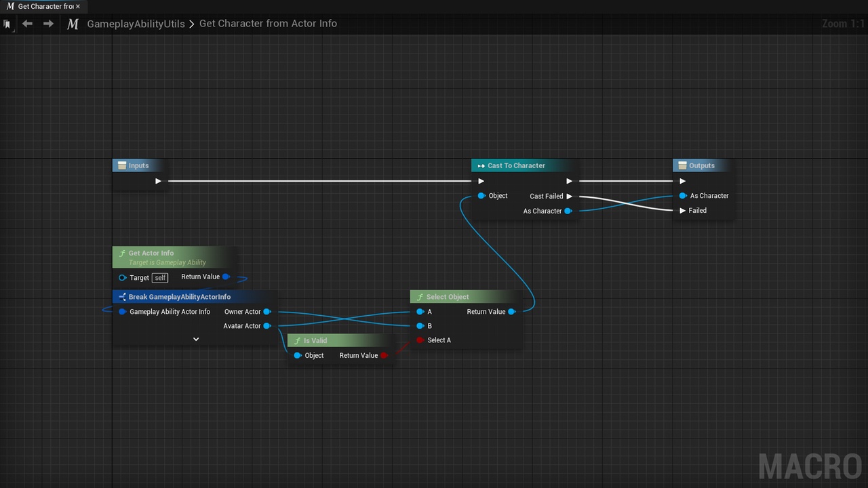Click the bookmark icon in the graph toolbar
868x488 pixels.
click(7, 24)
